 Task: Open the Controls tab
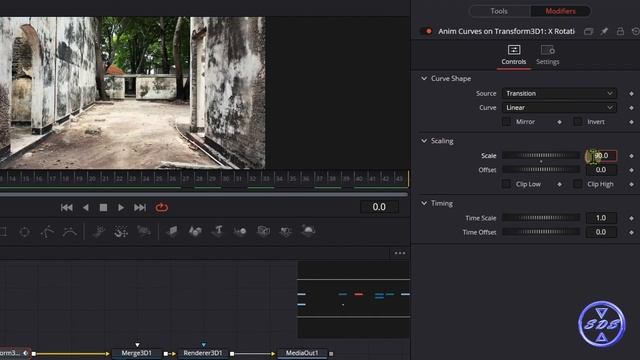tap(513, 56)
